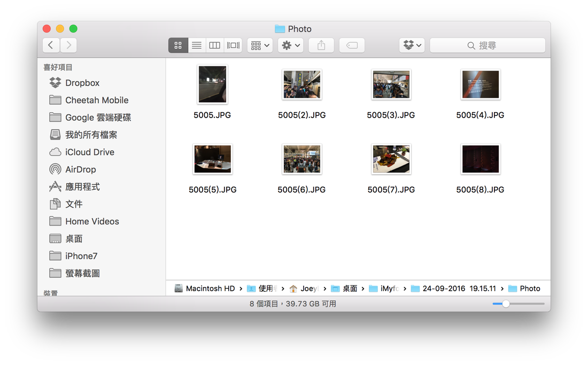Click the Photo folder icon in title bar
The image size is (588, 365).
(x=280, y=29)
